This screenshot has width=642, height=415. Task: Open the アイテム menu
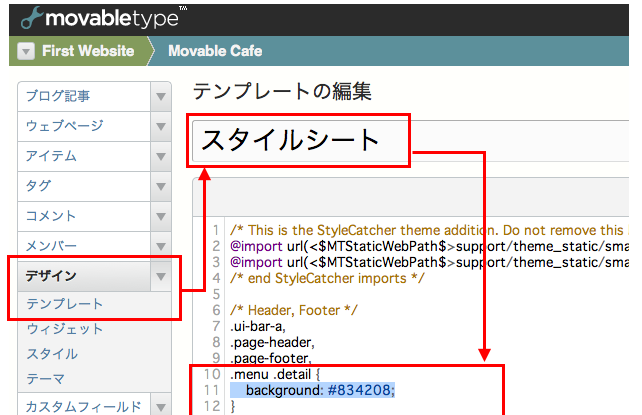click(x=84, y=156)
